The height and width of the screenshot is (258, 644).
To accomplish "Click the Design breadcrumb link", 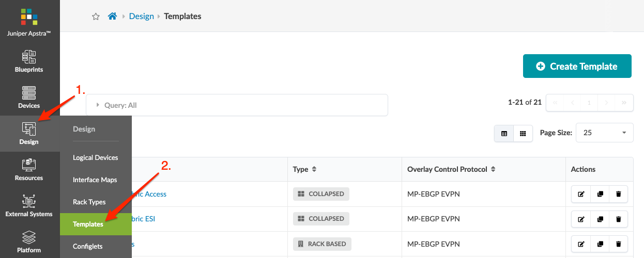I will coord(142,17).
